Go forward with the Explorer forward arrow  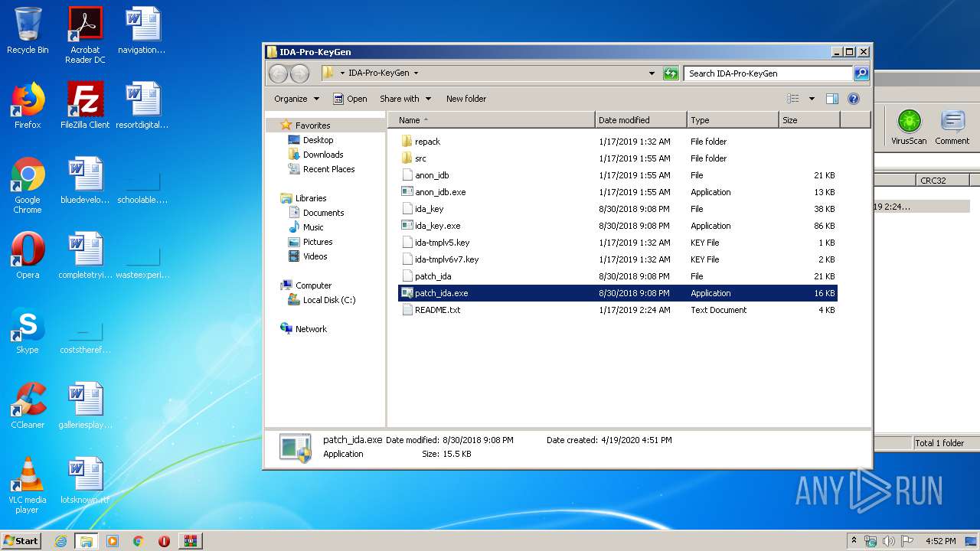pos(299,73)
